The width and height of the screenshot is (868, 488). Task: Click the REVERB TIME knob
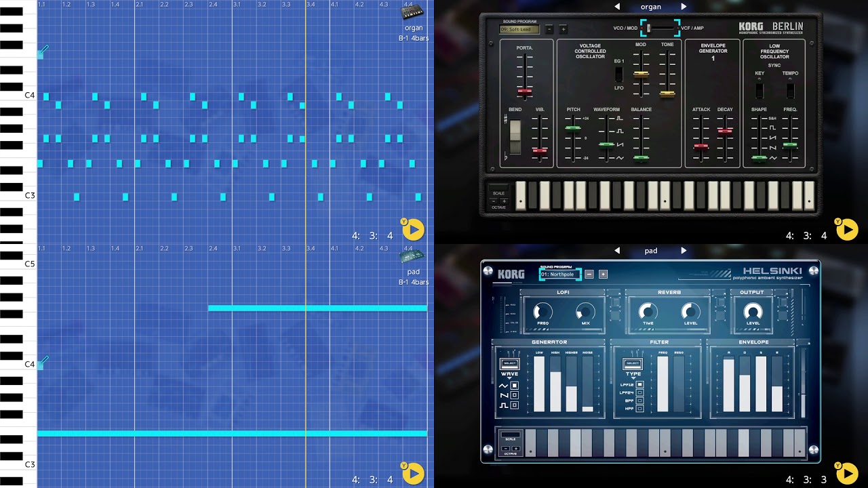tap(648, 312)
